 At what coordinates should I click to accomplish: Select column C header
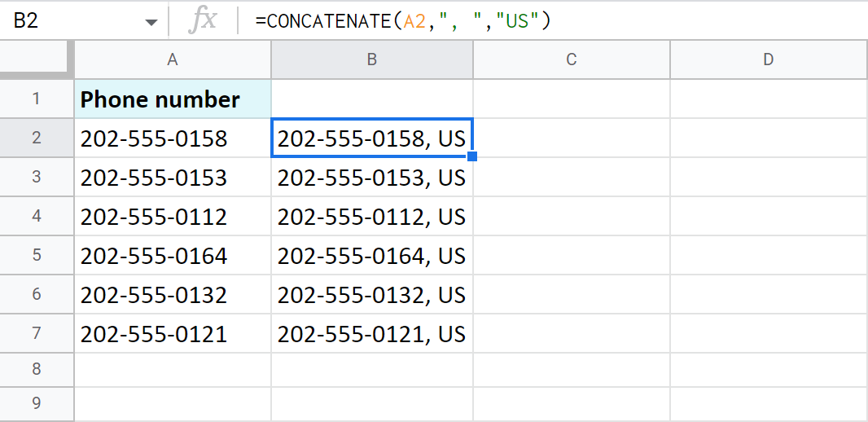coord(572,59)
